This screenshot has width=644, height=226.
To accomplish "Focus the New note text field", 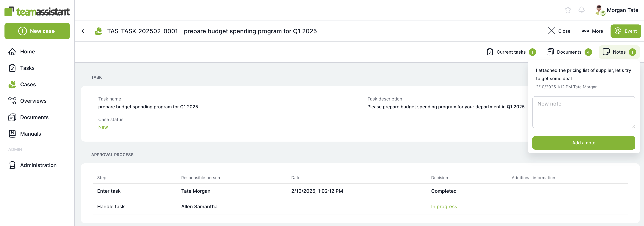I will coord(583,112).
